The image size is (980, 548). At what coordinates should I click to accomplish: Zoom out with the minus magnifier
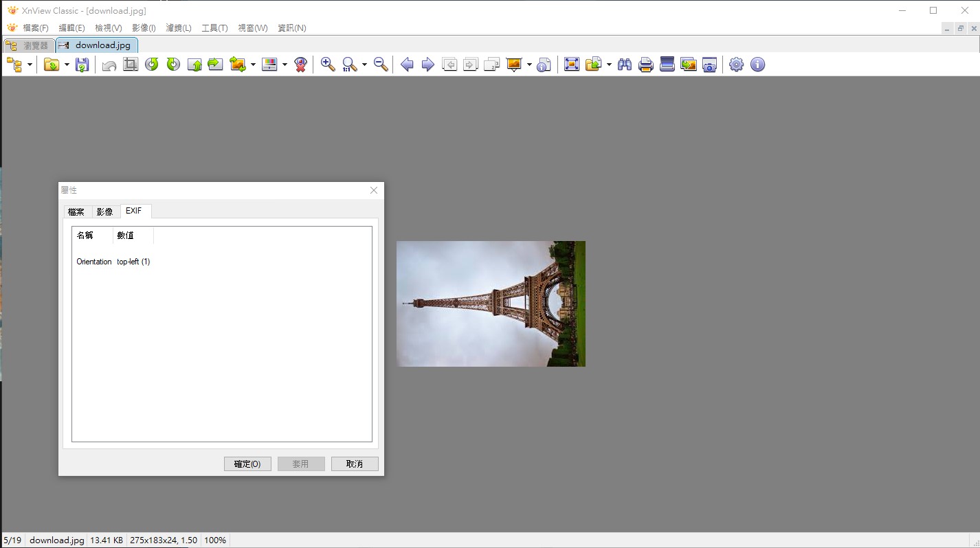point(381,65)
